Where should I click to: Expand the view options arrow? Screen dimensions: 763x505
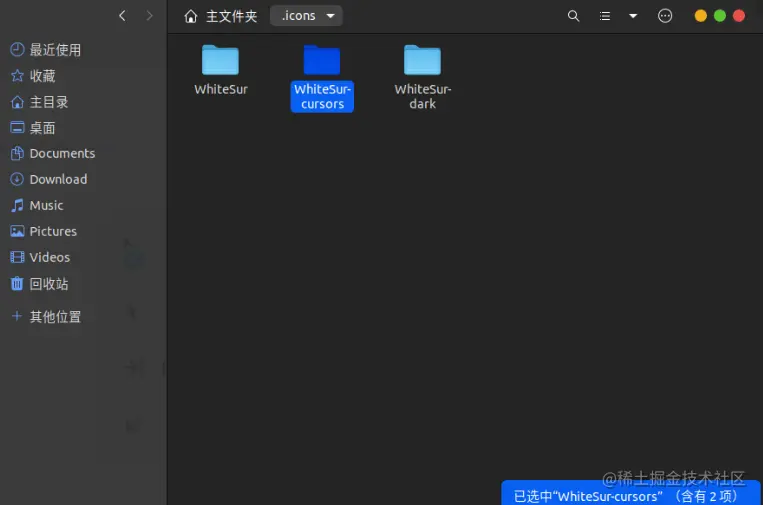[633, 16]
